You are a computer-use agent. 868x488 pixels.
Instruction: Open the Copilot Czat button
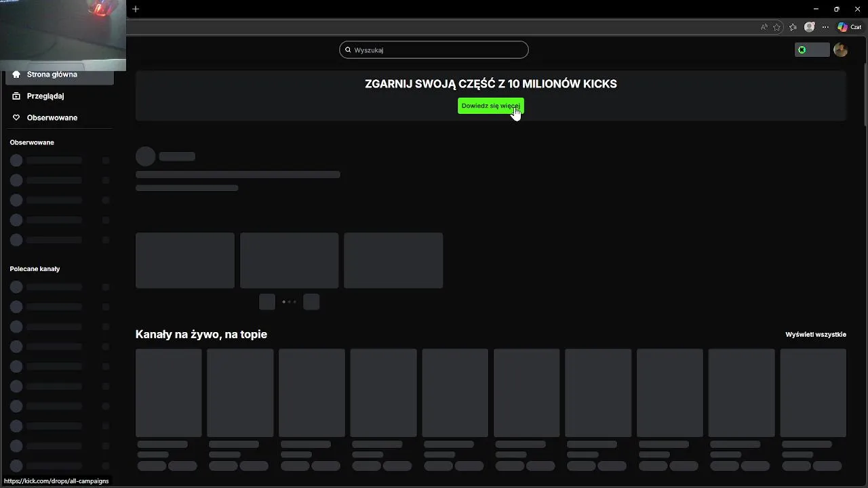[850, 27]
